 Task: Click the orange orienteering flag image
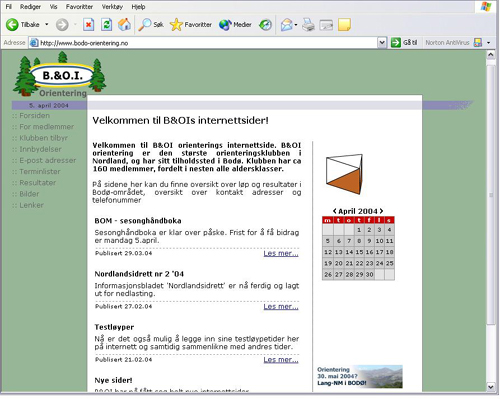[x=344, y=174]
